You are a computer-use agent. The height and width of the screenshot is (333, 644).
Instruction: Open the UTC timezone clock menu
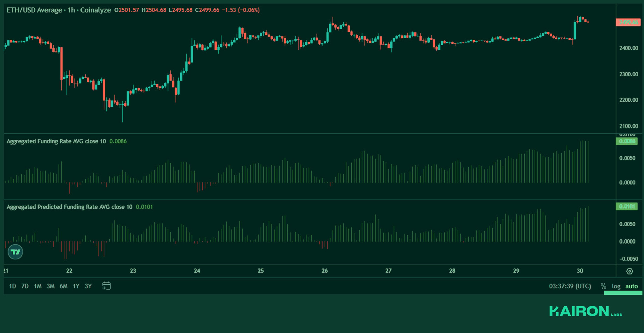(x=570, y=286)
